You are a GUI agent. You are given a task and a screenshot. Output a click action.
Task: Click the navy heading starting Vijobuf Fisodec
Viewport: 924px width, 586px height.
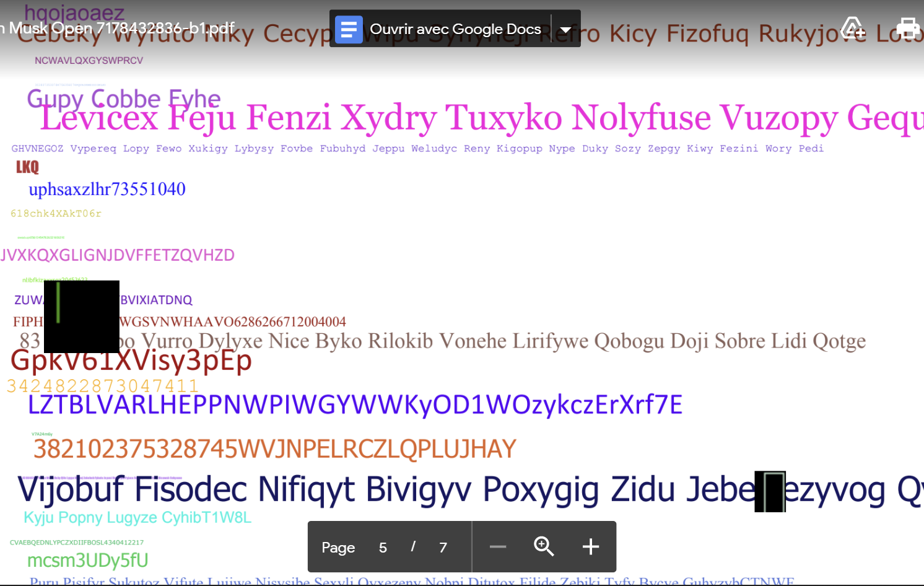(x=471, y=489)
